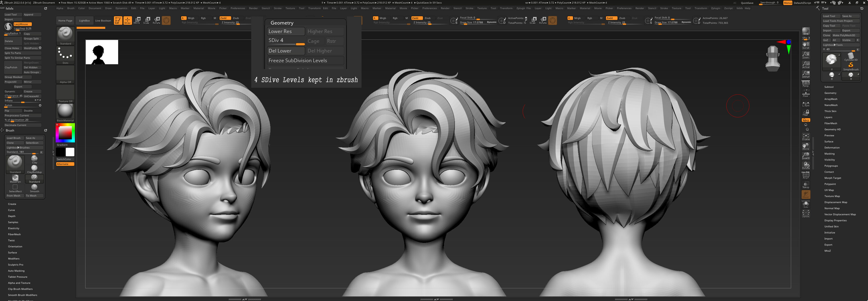Open Alpha menu
The width and height of the screenshot is (868, 301).
60,8
